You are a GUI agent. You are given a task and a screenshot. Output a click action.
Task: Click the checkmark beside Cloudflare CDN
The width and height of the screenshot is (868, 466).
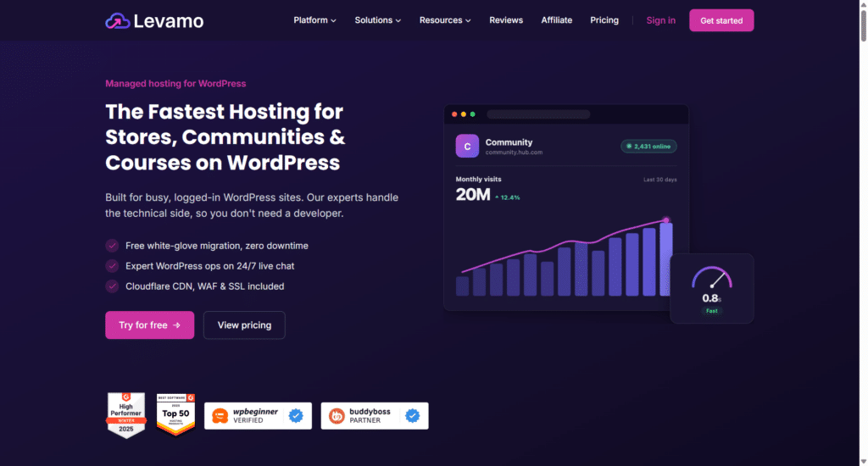(113, 286)
